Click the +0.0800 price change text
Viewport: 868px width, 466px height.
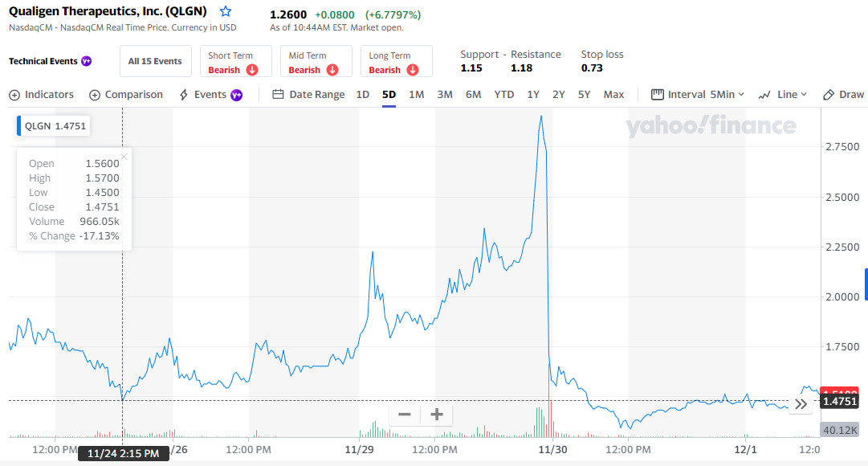[335, 15]
